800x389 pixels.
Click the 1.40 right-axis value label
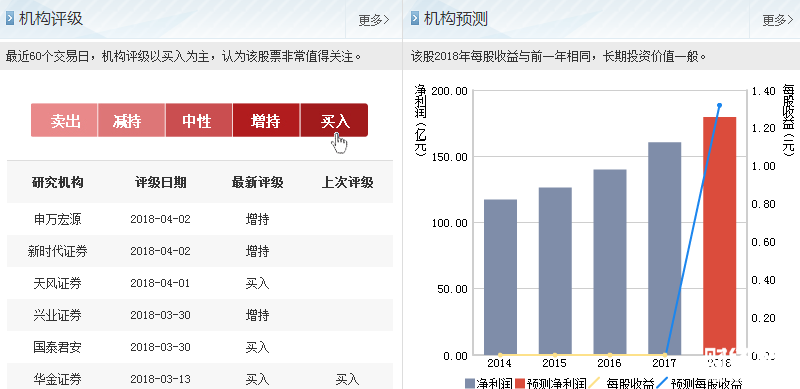[763, 91]
